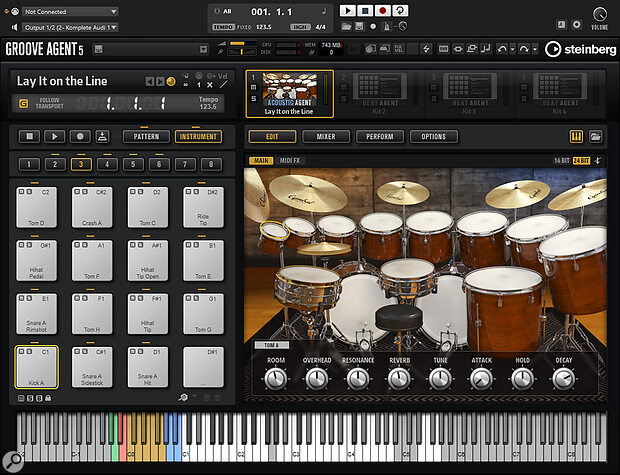Click the transport Play button in top bar
Screen dimensions: 620x475
[346, 11]
